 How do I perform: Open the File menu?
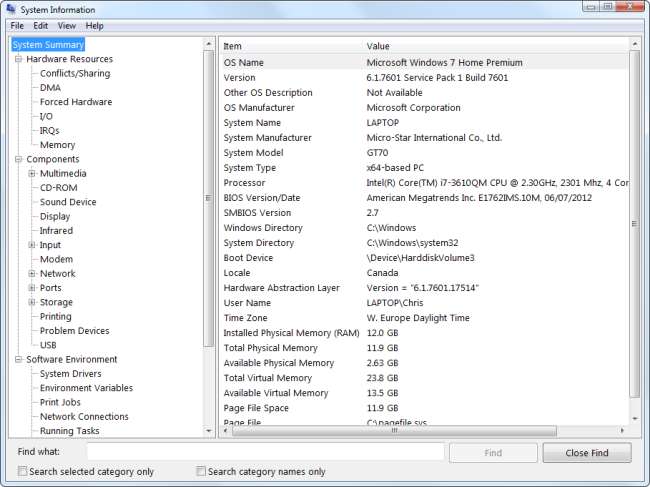(17, 25)
